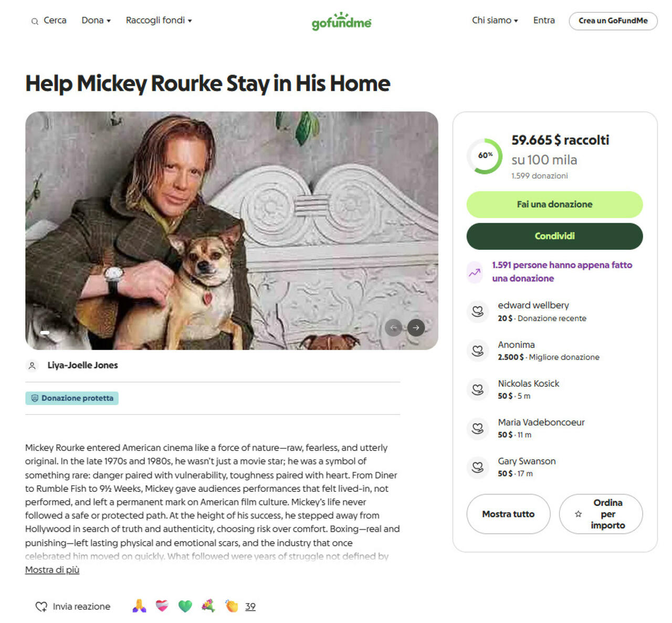Click the 60% circular progress indicator
The image size is (672, 623).
[x=485, y=156]
